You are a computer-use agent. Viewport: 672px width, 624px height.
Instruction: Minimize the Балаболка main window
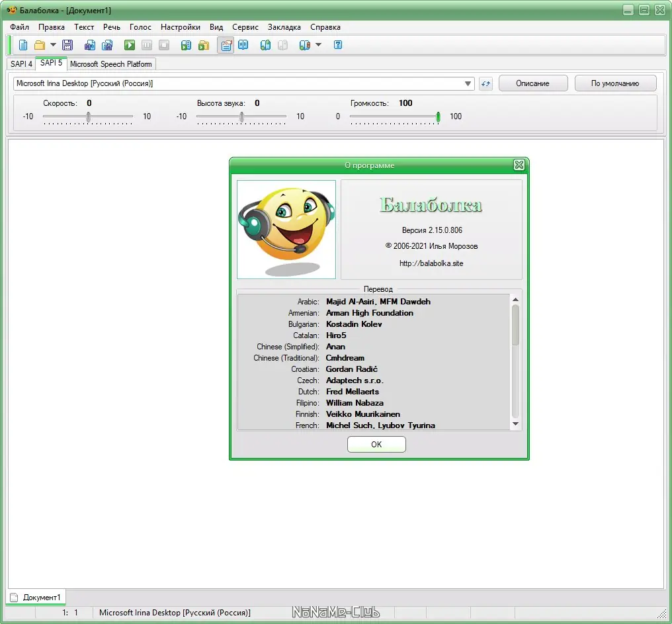click(628, 10)
